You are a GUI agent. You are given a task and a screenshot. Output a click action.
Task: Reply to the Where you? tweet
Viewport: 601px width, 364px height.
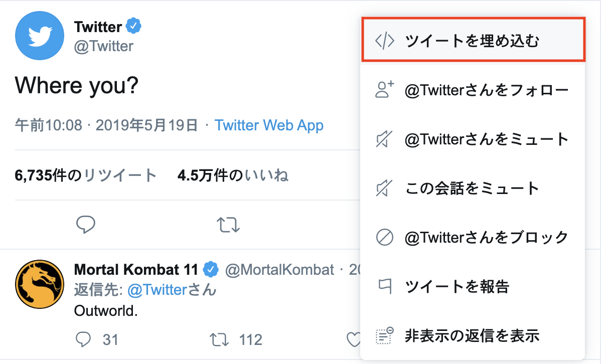(85, 225)
